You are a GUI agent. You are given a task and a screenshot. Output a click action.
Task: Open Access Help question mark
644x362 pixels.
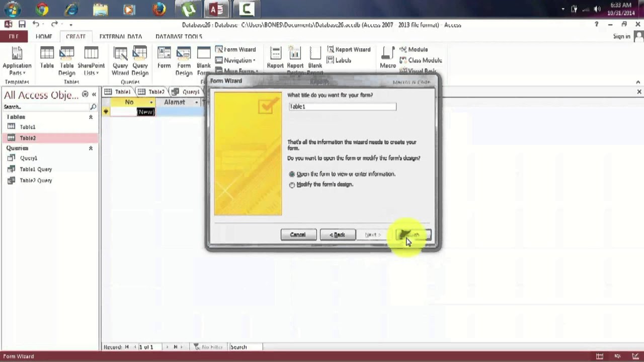tap(597, 25)
